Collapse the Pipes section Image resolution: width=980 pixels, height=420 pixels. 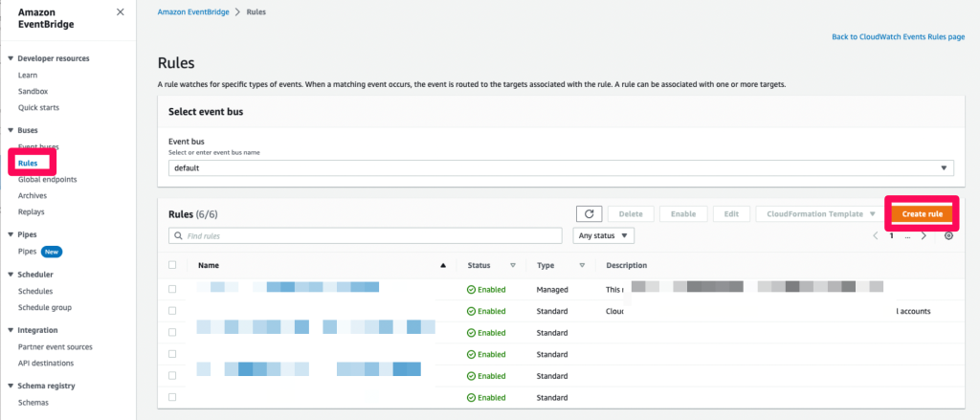tap(11, 234)
